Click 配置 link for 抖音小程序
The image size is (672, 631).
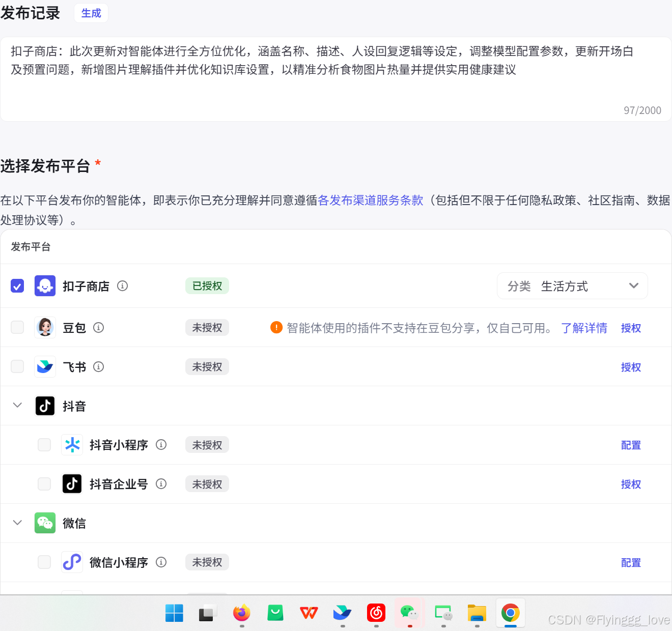click(631, 445)
